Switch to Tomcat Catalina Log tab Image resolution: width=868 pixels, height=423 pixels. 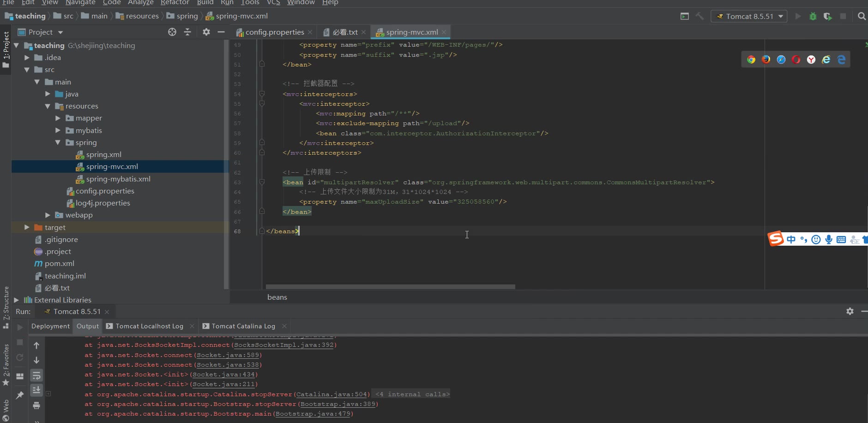[243, 326]
